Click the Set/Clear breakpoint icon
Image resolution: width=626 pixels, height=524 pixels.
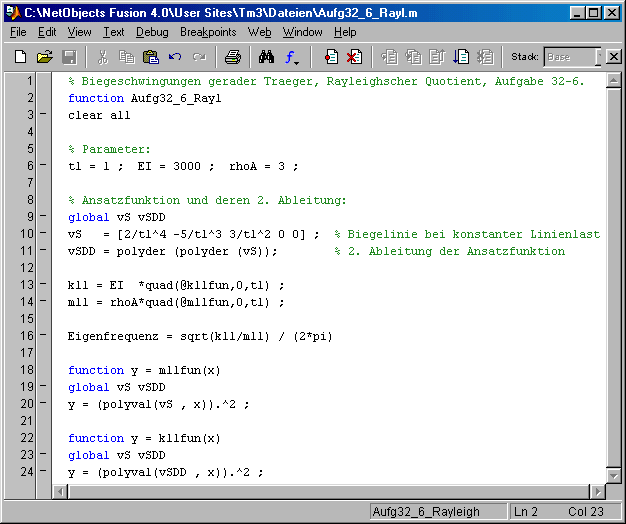(331, 57)
